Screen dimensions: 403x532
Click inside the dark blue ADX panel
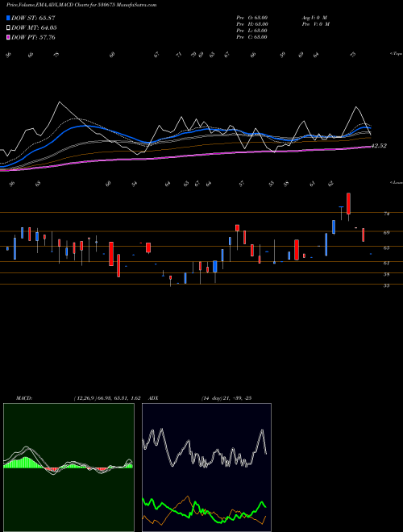(x=206, y=468)
